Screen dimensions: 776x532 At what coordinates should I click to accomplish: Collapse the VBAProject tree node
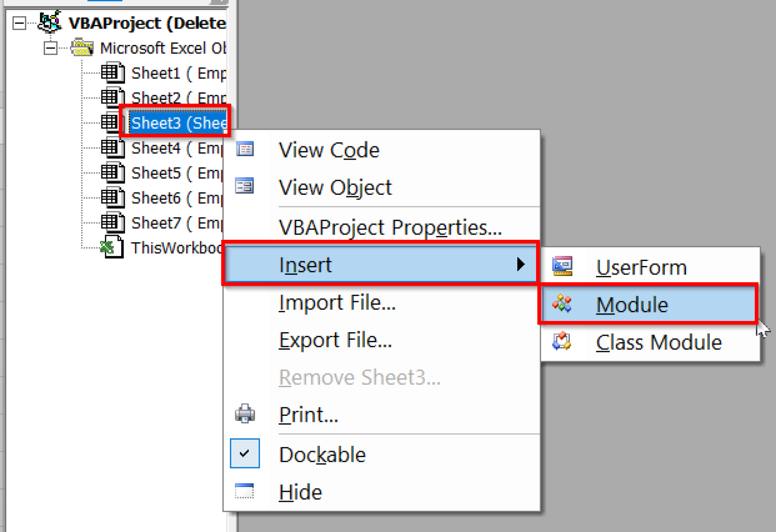19,23
